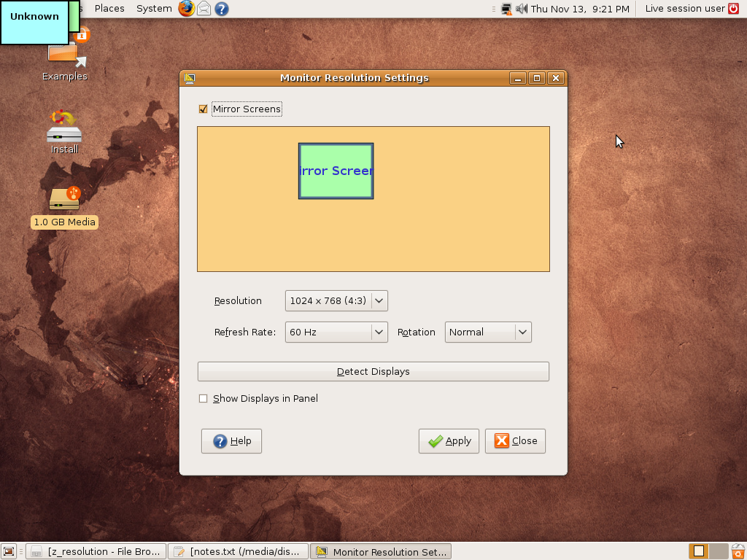Select the Install desktop icon
The image size is (747, 560).
click(64, 132)
